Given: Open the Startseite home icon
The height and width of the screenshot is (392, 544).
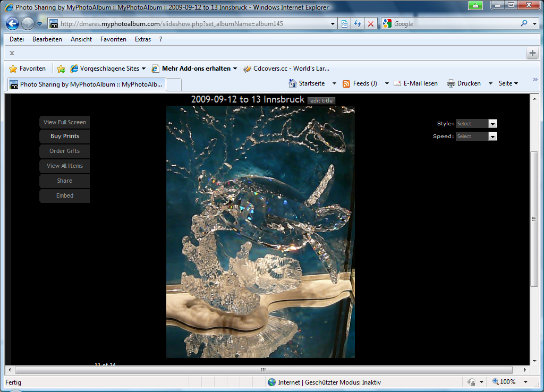Looking at the screenshot, I should [x=293, y=83].
